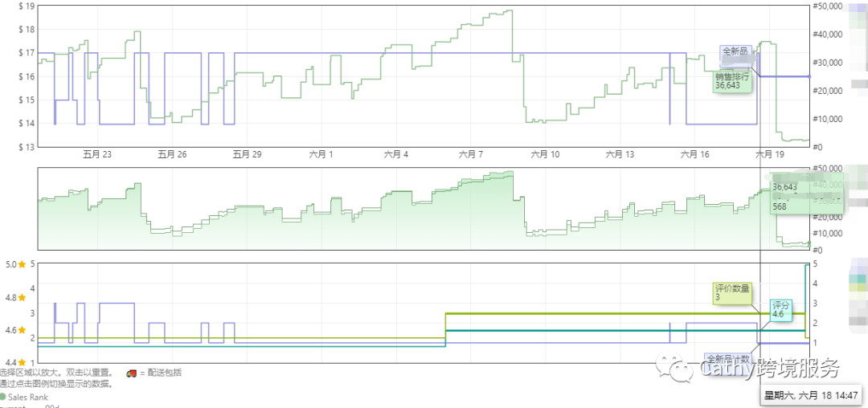This screenshot has width=868, height=408.
Task: Click the 星期六 六月 18 14:47 timestamp tooltip
Action: coord(810,395)
